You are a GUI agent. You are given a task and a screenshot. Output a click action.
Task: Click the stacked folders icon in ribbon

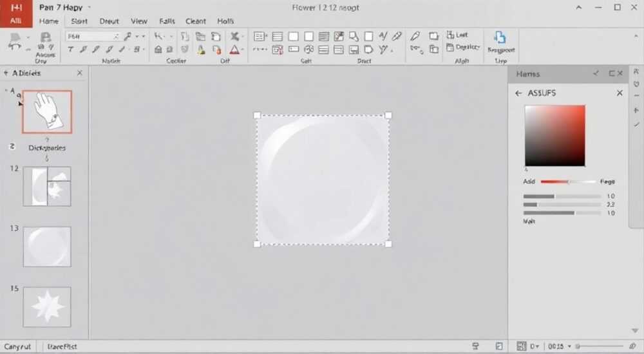[x=200, y=36]
